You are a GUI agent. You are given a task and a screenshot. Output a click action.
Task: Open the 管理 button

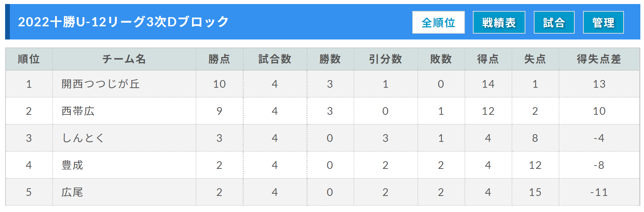603,22
